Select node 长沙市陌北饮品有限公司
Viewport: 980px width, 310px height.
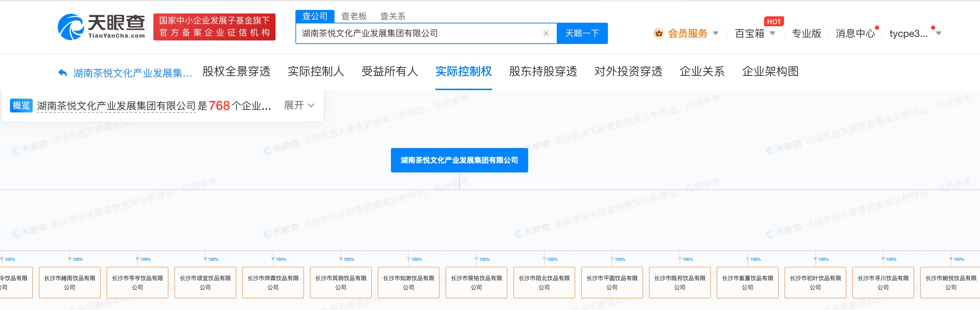coord(544,282)
